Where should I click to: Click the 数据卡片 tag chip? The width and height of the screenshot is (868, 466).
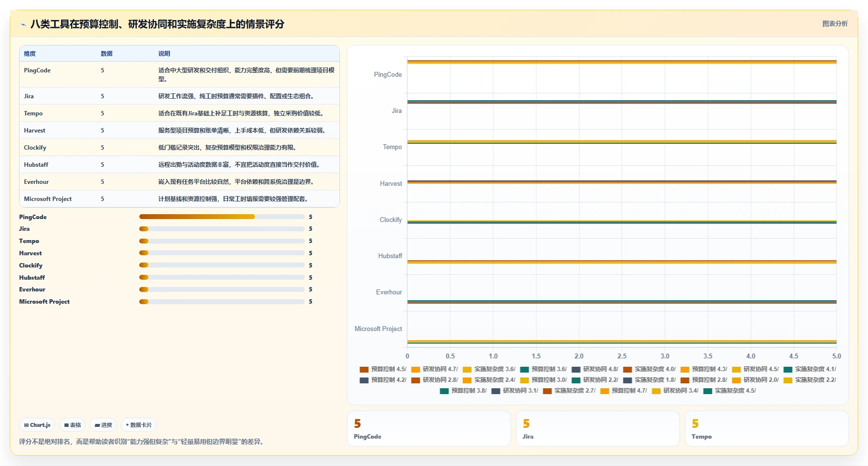pyautogui.click(x=139, y=425)
